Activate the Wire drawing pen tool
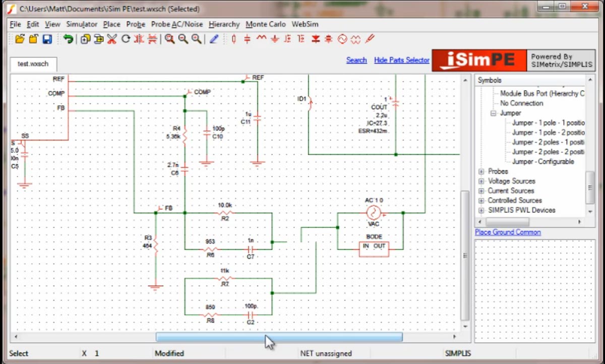605x364 pixels. point(214,39)
